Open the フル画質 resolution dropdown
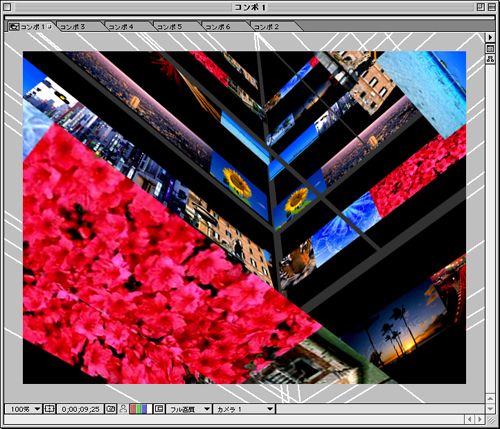 189,409
